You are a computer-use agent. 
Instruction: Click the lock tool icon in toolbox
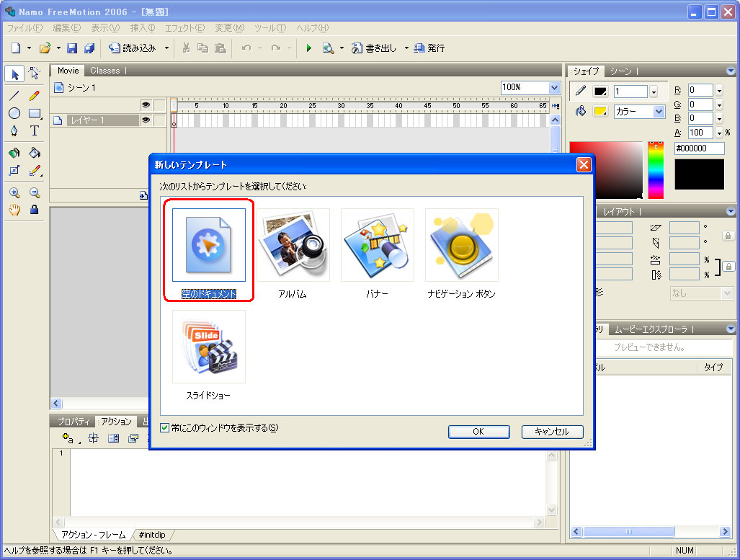pyautogui.click(x=35, y=210)
